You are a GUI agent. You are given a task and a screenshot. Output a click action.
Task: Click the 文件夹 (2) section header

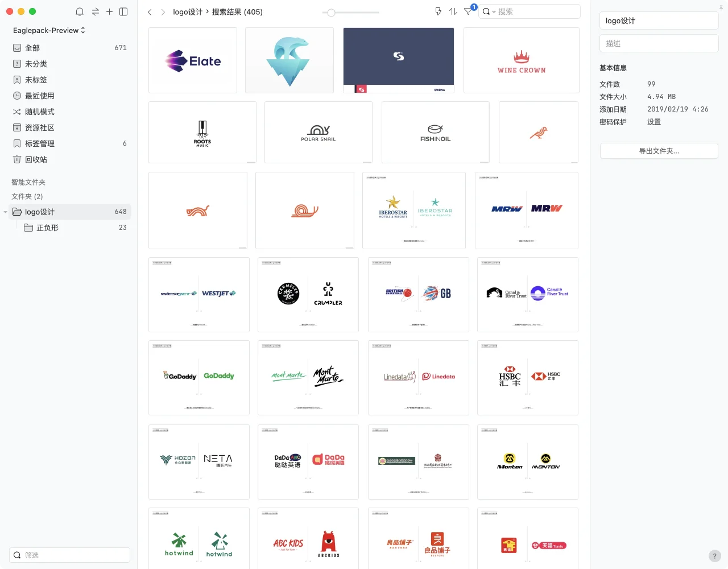pyautogui.click(x=27, y=196)
